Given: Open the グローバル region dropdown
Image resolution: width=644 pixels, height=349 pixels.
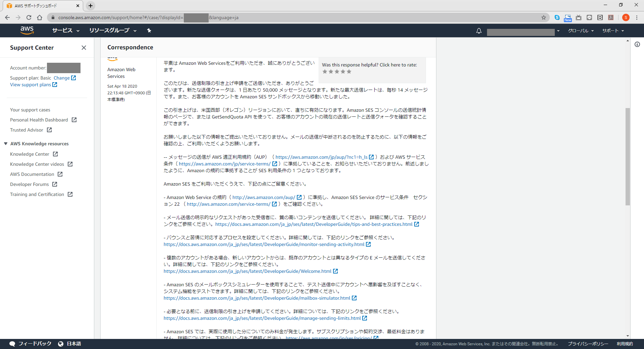Looking at the screenshot, I should click(581, 31).
